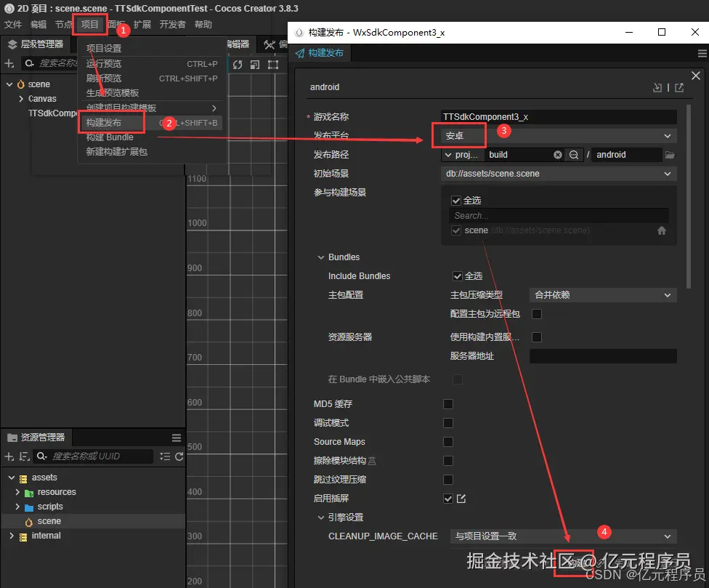Collapse the assets folder
The image size is (709, 588).
(12, 478)
